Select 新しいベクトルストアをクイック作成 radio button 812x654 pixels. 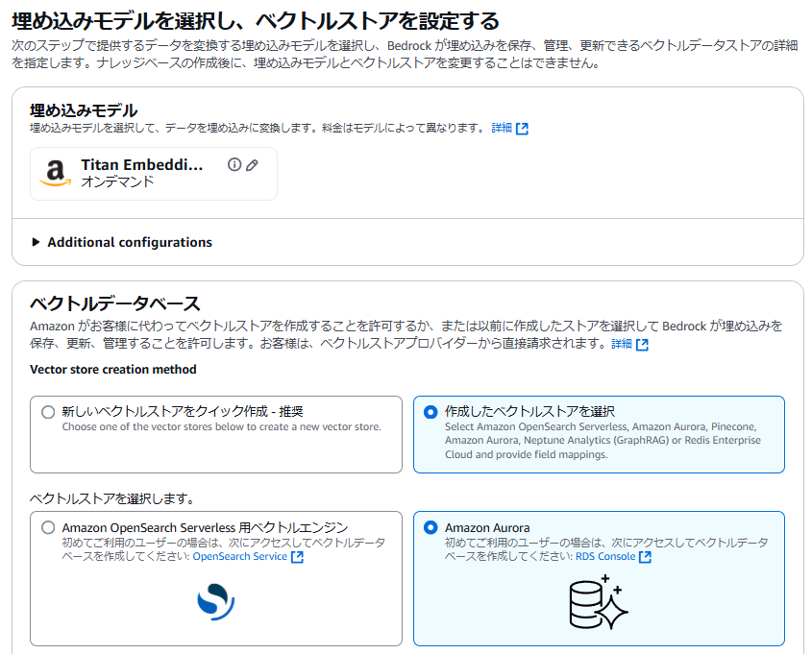[x=48, y=412]
